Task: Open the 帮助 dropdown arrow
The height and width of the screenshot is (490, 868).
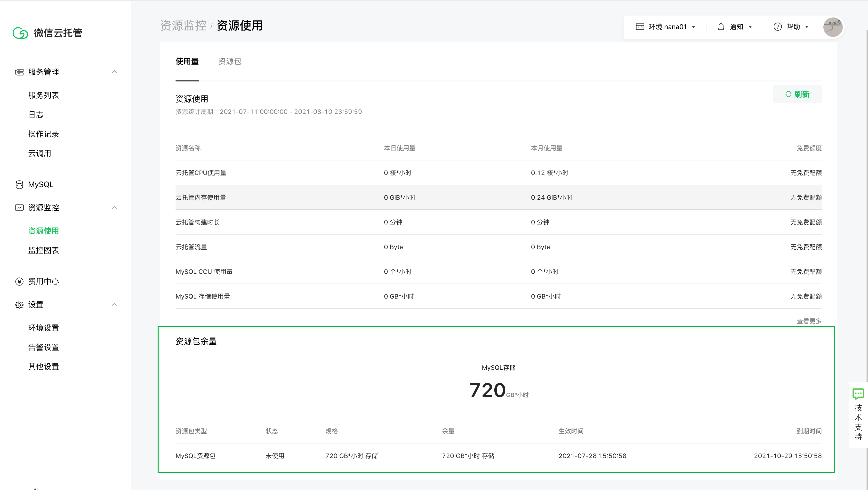Action: [x=807, y=27]
